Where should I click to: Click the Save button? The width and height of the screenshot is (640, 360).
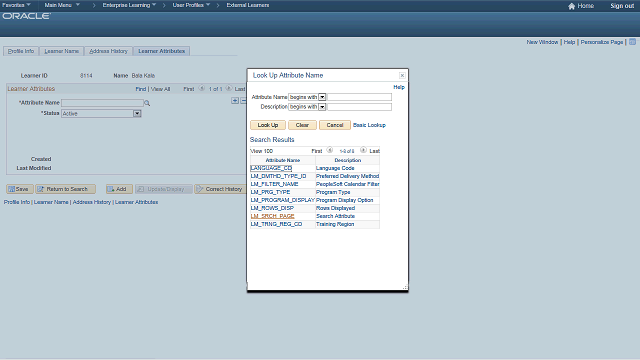coord(19,189)
